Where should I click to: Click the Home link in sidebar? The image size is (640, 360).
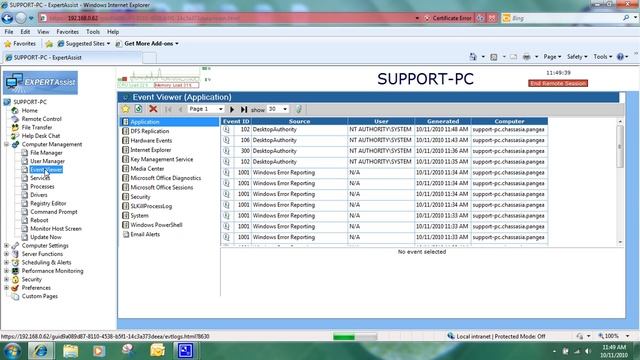(x=29, y=110)
